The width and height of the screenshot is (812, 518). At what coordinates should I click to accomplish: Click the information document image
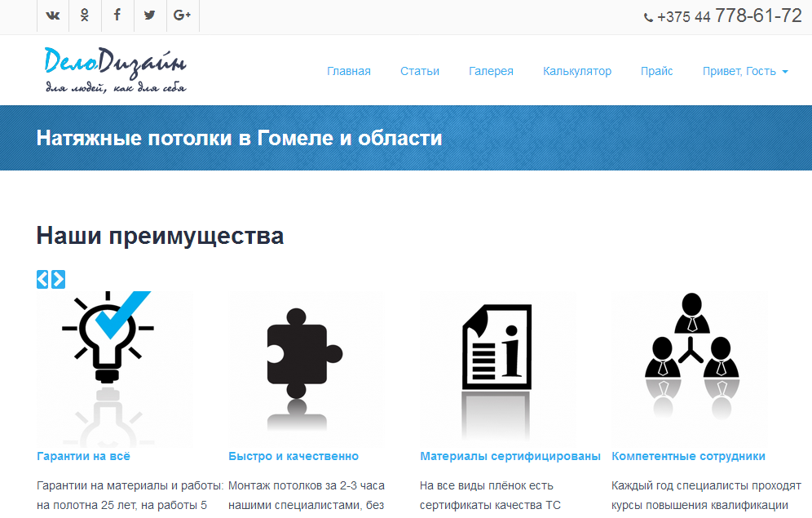coord(497,370)
